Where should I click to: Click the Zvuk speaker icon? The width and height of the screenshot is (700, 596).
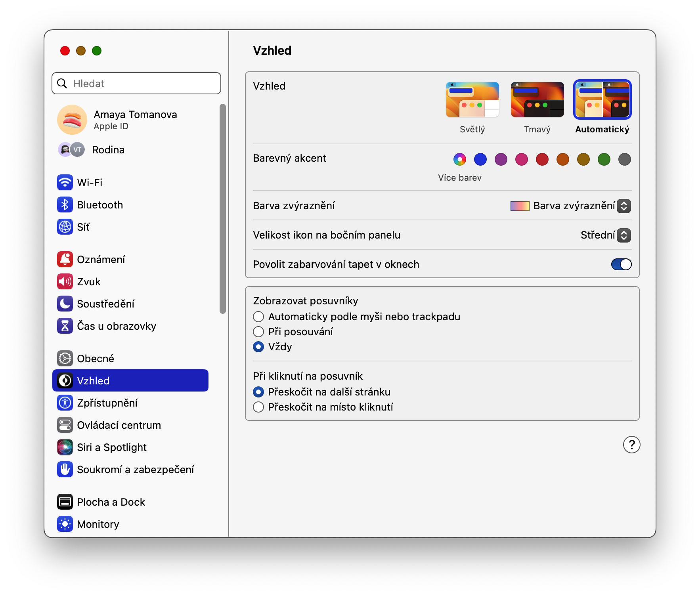[x=65, y=281]
